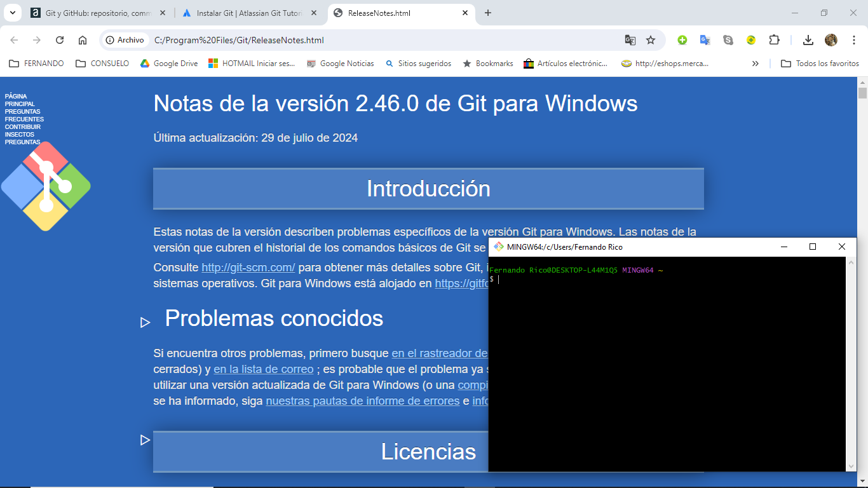Click the Git for Windows logo

click(x=46, y=186)
